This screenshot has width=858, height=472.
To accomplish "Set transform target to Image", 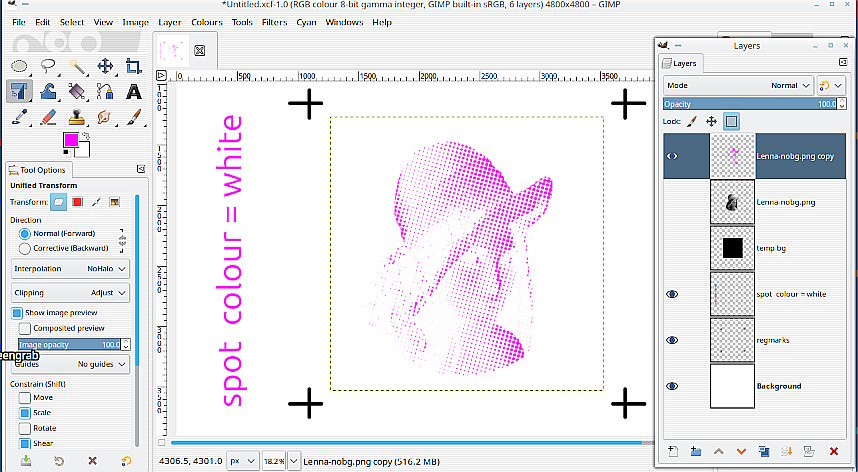I will pos(114,202).
